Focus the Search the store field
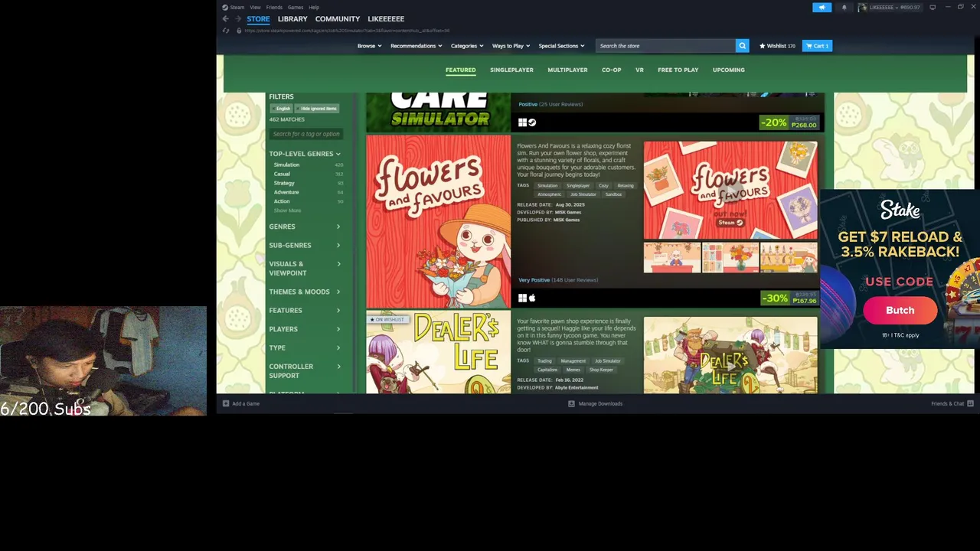This screenshot has height=551, width=980. coord(665,46)
